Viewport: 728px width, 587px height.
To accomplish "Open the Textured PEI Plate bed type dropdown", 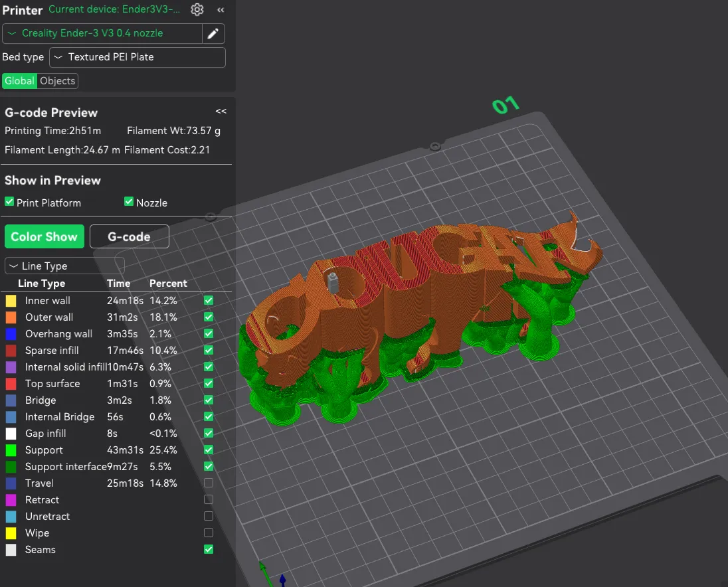I will pyautogui.click(x=137, y=57).
